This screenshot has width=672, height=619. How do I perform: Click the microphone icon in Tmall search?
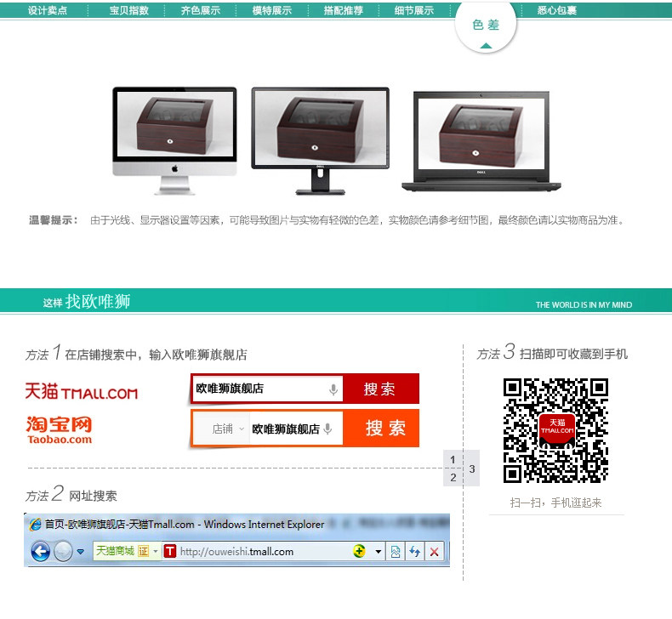point(333,389)
